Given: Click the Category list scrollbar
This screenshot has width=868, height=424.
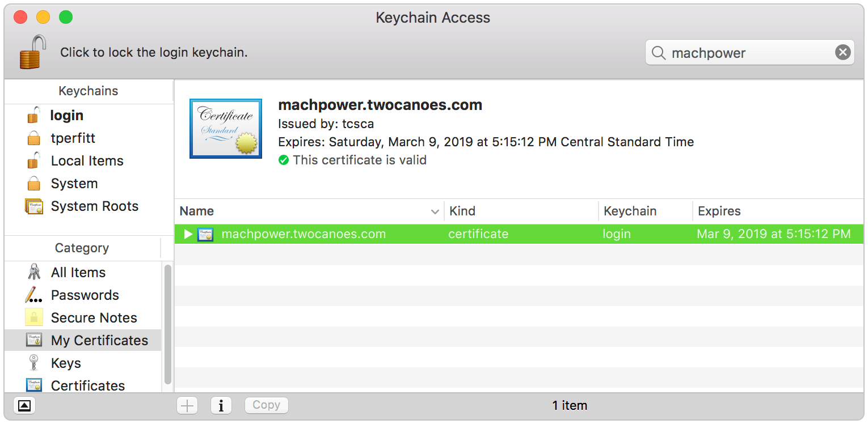Looking at the screenshot, I should coord(167,324).
